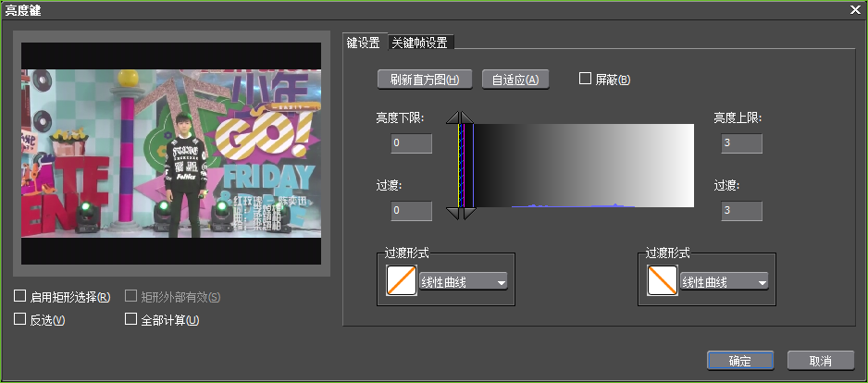
Task: Click the left 过渡 value field
Action: click(411, 211)
